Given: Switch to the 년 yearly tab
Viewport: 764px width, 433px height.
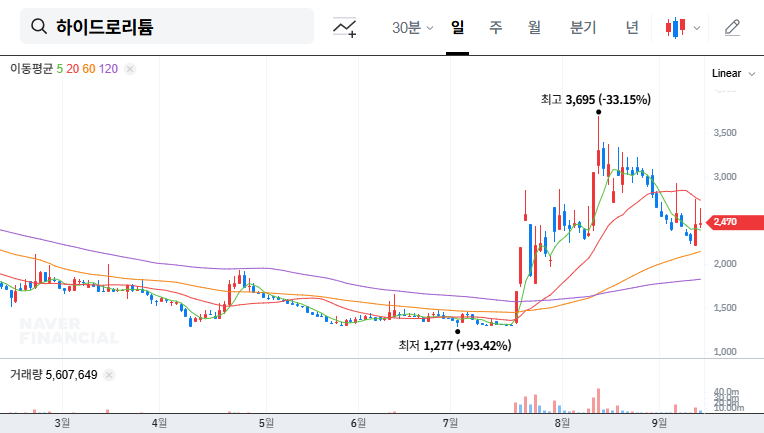Looking at the screenshot, I should click(632, 27).
